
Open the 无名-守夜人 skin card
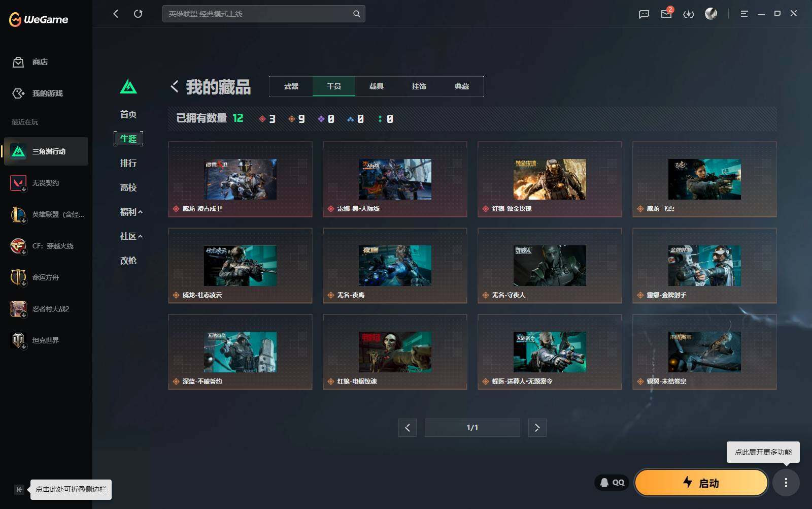tap(550, 266)
